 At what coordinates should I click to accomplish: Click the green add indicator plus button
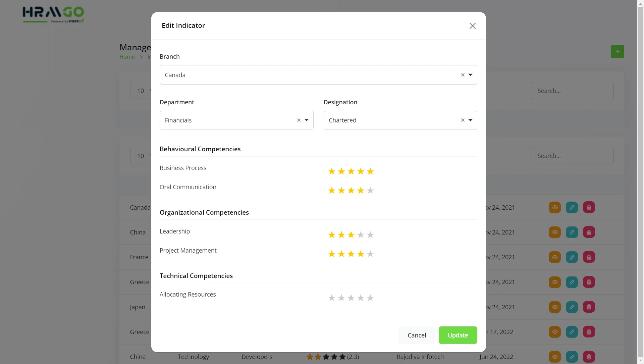click(x=617, y=51)
